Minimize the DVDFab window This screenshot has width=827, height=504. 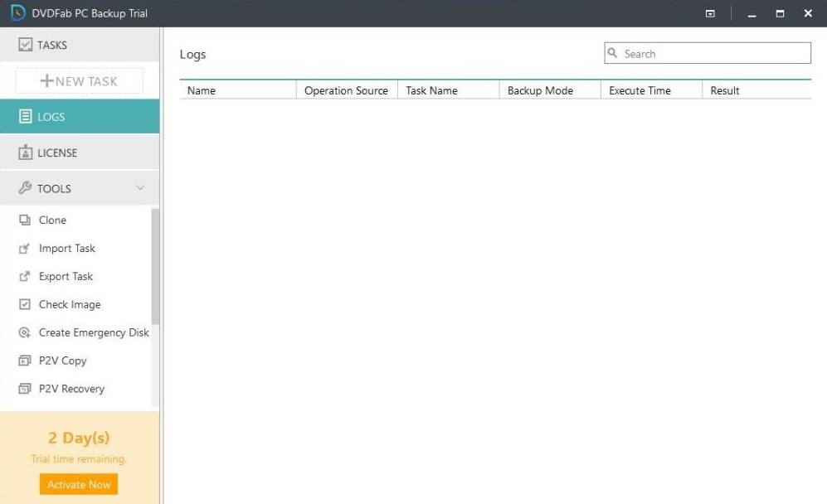(x=752, y=14)
